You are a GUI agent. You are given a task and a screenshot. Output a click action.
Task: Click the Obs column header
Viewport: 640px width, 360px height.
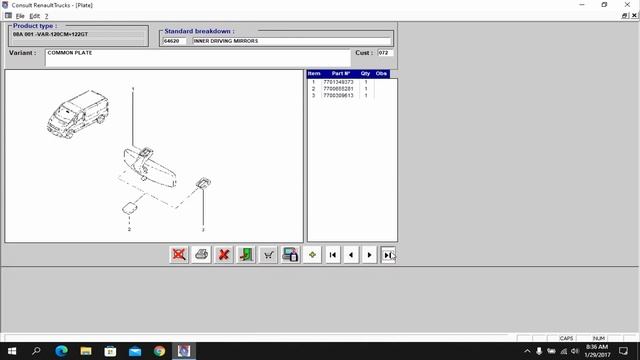381,73
